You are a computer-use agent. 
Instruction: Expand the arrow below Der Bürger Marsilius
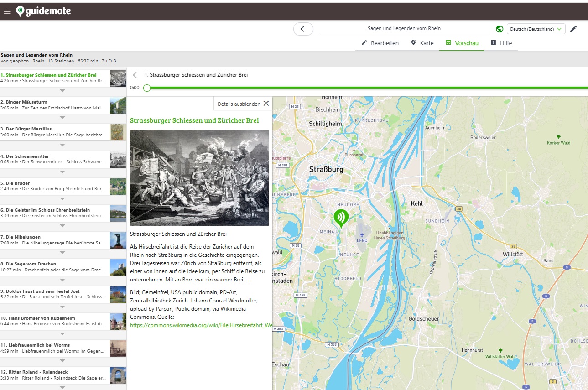(x=63, y=145)
